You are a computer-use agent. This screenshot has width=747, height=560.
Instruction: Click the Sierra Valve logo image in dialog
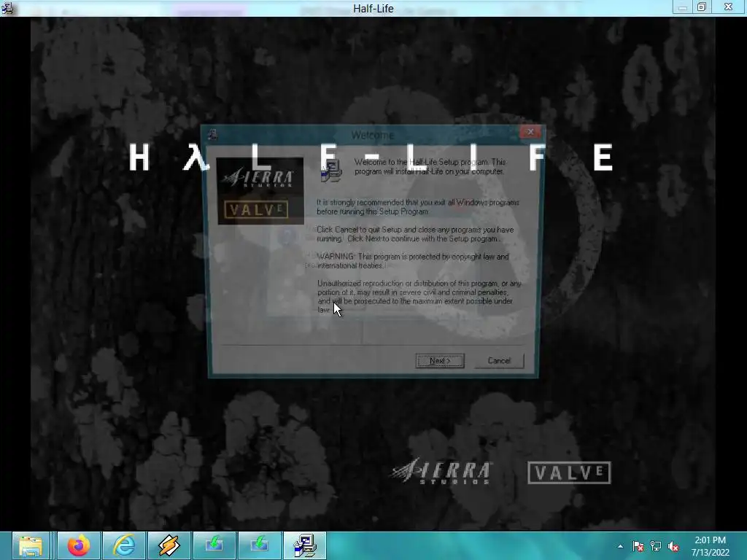[260, 190]
